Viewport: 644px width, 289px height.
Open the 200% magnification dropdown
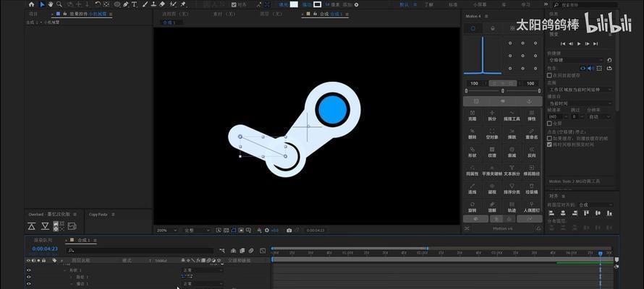click(166, 230)
